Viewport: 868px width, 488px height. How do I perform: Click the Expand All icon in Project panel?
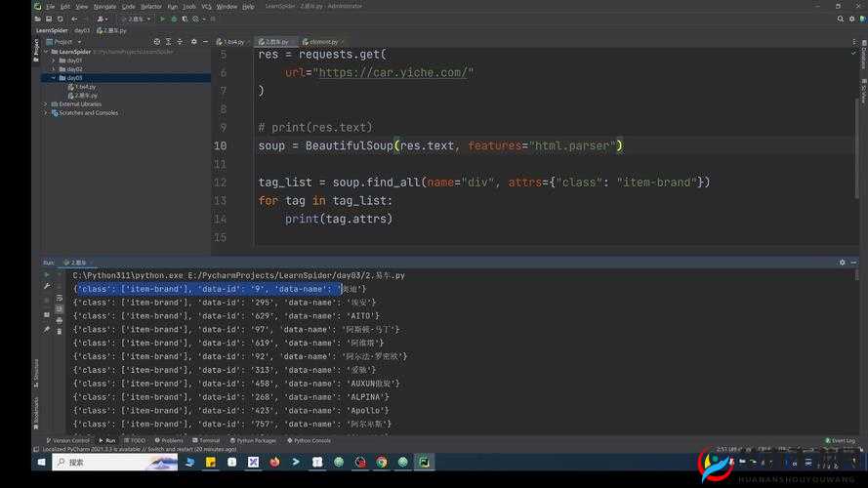(168, 42)
